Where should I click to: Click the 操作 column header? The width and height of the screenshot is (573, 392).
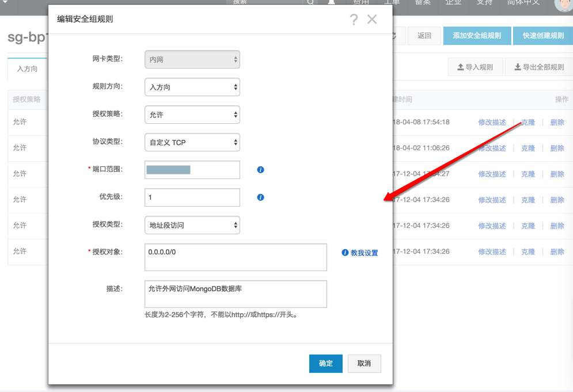pyautogui.click(x=561, y=100)
